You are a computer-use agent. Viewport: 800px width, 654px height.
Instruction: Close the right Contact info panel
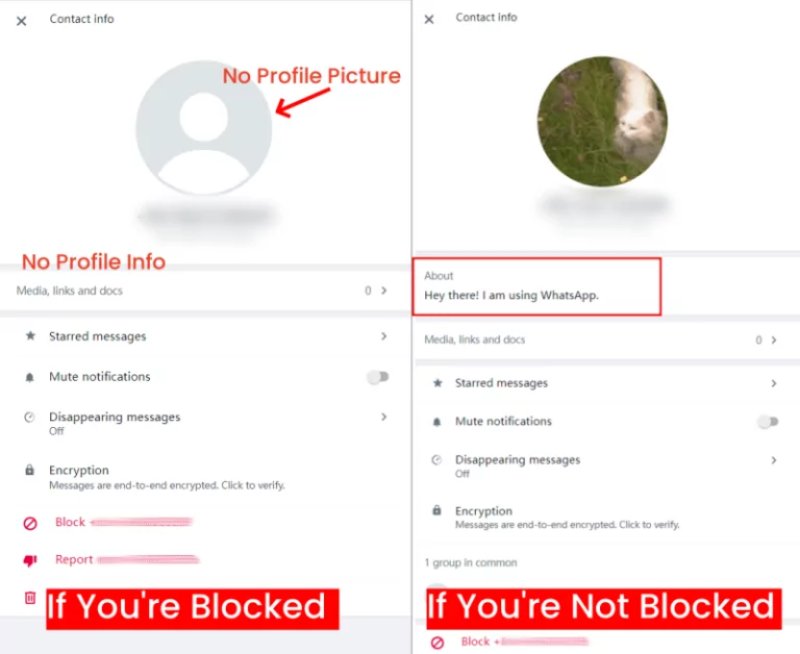coord(429,19)
